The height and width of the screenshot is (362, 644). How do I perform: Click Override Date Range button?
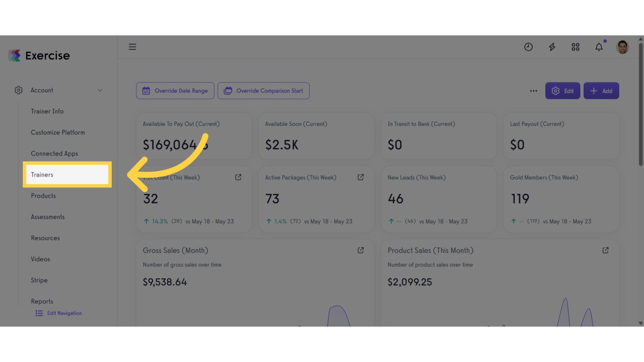175,91
